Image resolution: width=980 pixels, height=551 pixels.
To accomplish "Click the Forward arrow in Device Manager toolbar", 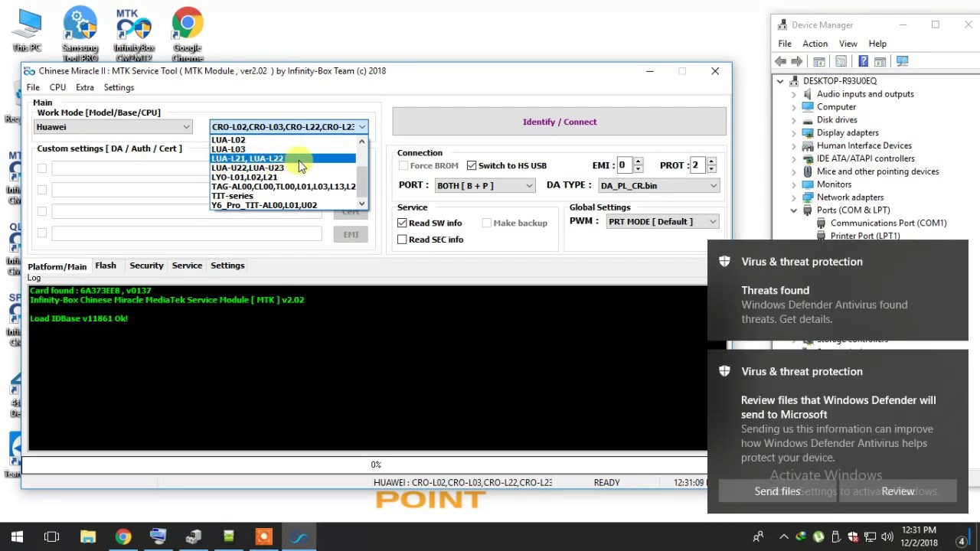I will click(x=797, y=61).
